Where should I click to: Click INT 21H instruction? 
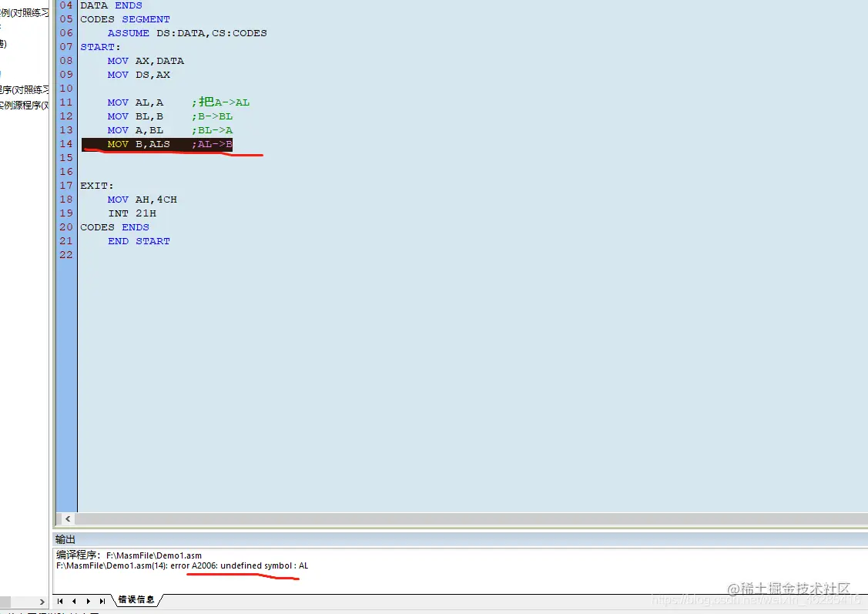click(132, 213)
